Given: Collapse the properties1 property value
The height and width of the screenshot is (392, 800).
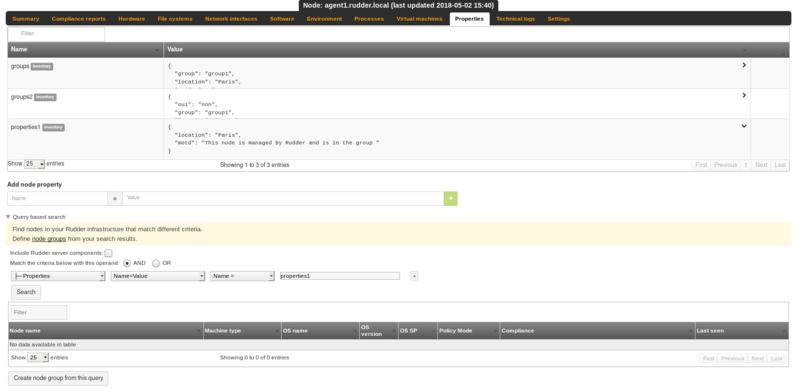Looking at the screenshot, I should pos(744,126).
